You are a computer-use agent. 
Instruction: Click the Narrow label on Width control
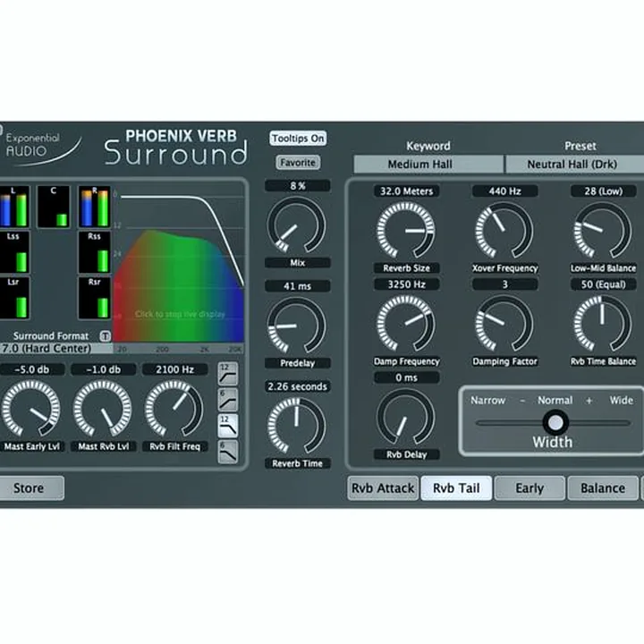point(487,401)
